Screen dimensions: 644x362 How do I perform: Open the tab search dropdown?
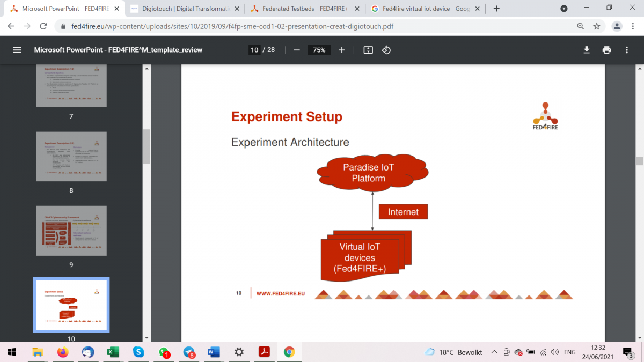[x=564, y=9]
